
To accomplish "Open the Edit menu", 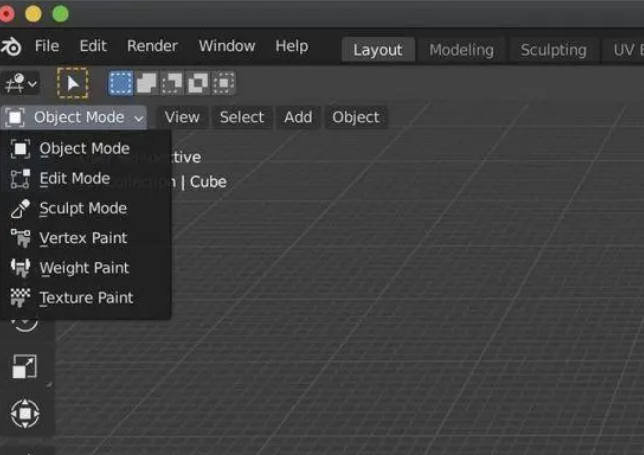I will pos(93,46).
